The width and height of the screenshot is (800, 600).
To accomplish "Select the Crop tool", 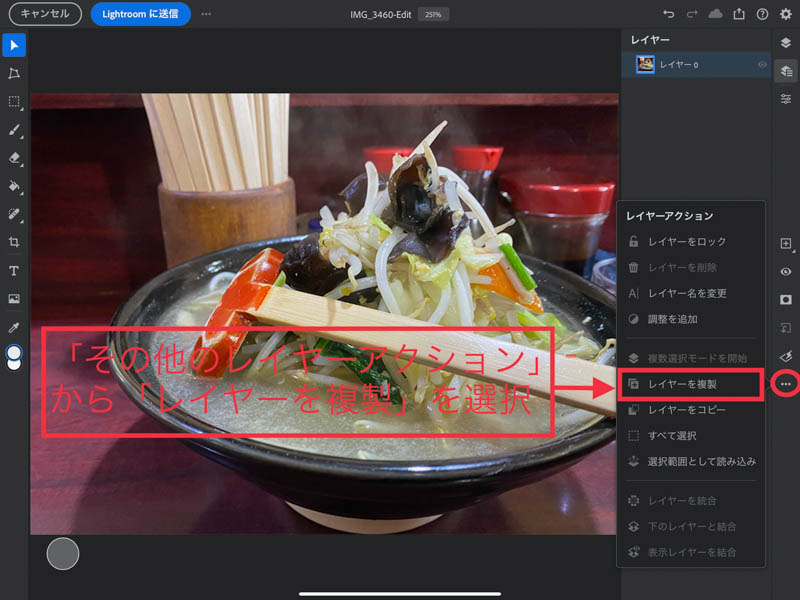I will 14,242.
